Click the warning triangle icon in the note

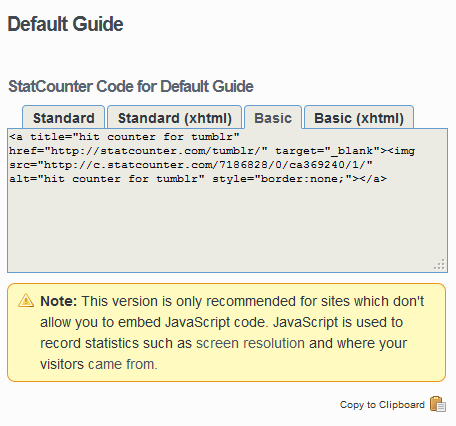(26, 300)
